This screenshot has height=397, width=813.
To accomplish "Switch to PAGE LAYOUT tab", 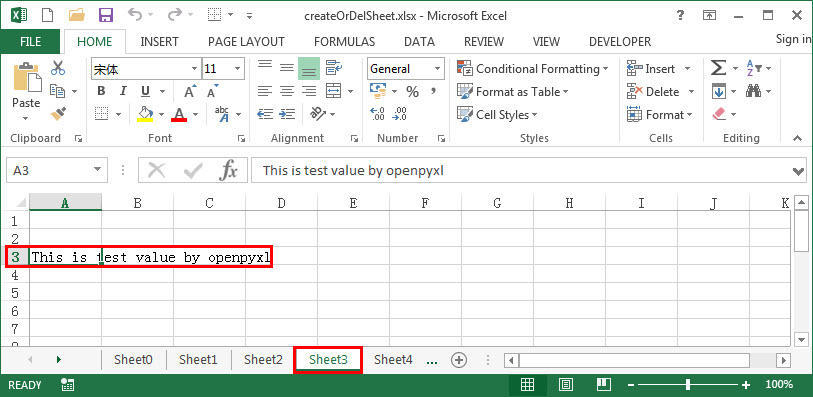I will (246, 41).
